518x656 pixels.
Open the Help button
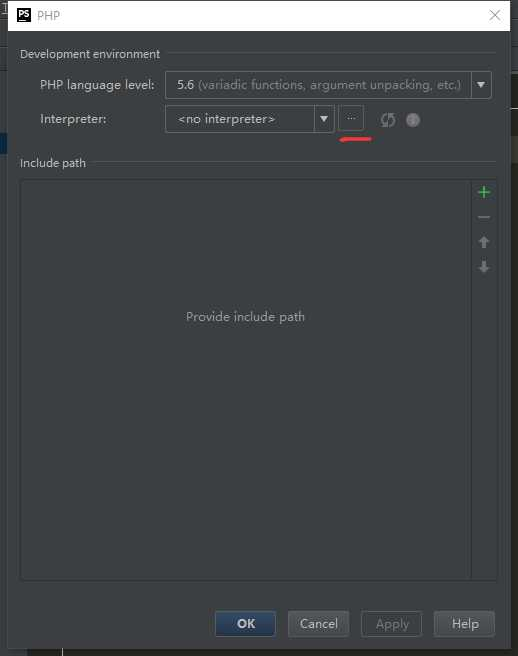coord(465,624)
